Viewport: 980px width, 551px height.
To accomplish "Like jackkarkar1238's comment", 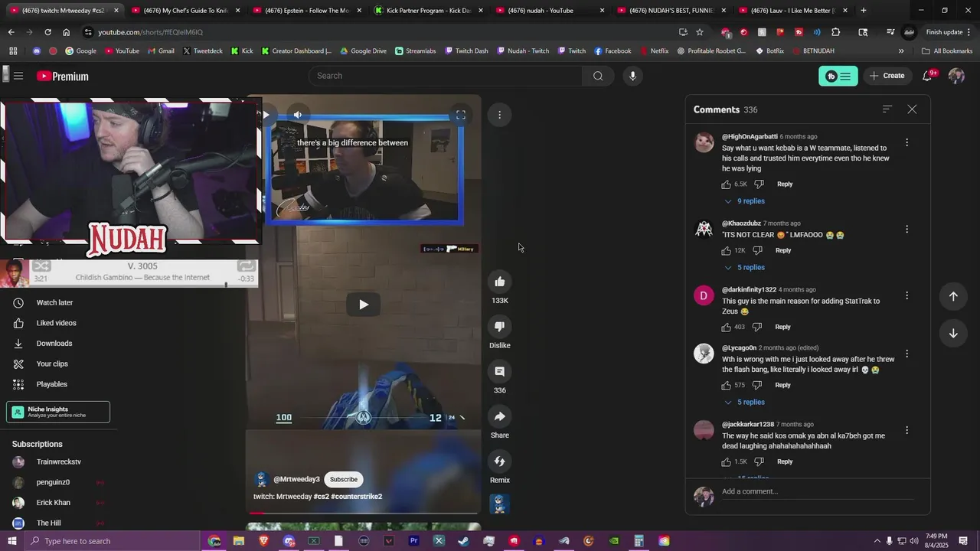I will coord(727,461).
